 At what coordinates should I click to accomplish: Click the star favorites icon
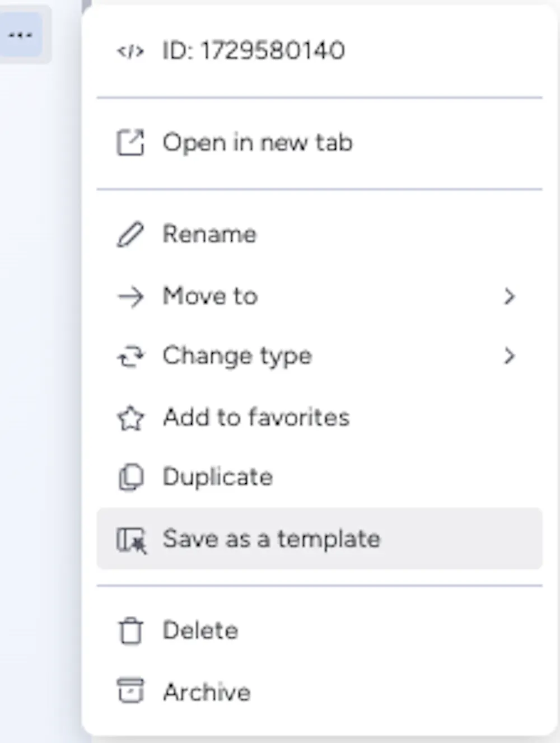coord(130,418)
